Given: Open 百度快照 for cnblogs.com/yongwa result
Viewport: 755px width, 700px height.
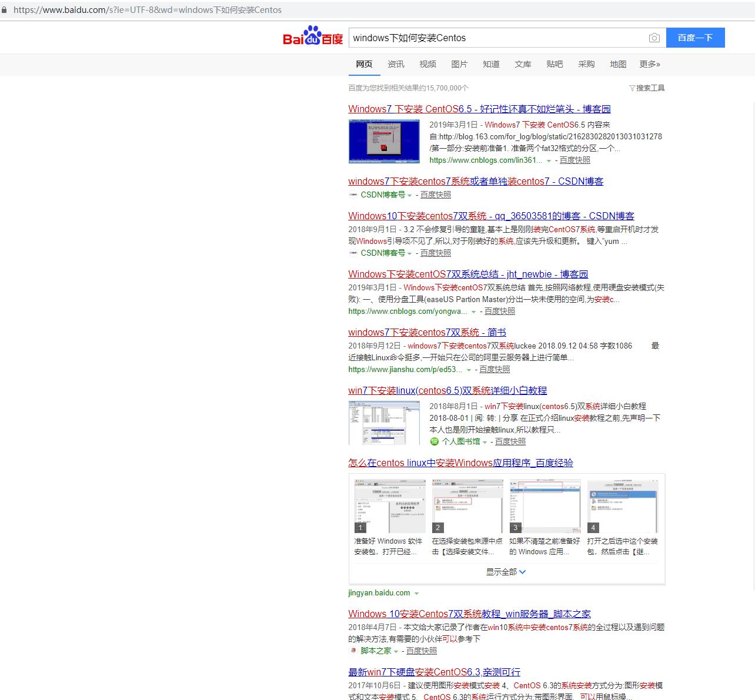Looking at the screenshot, I should tap(500, 311).
